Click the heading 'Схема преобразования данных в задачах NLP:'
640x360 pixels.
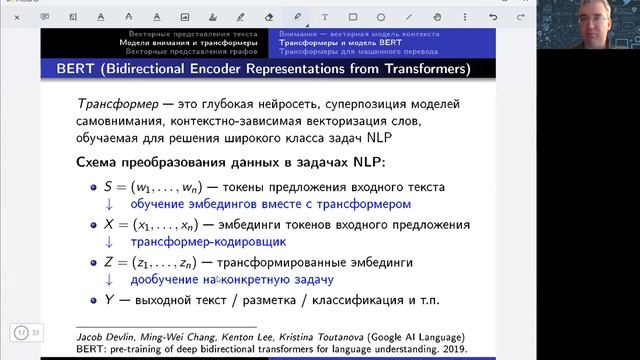(231, 162)
